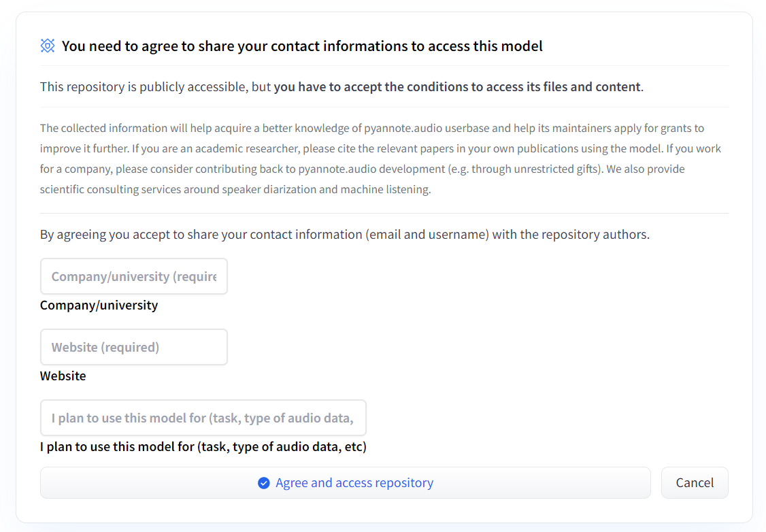Click the gated access icon beside the heading
This screenshot has height=532, width=766.
(48, 46)
